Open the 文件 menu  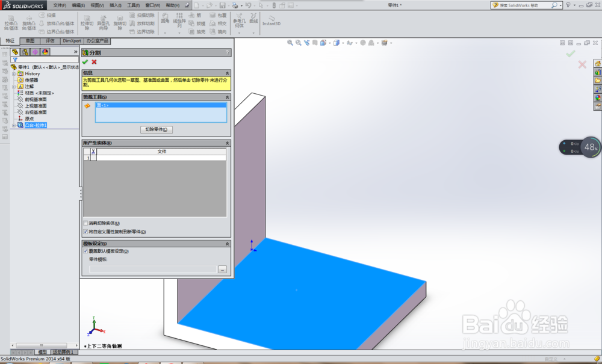(60, 5)
